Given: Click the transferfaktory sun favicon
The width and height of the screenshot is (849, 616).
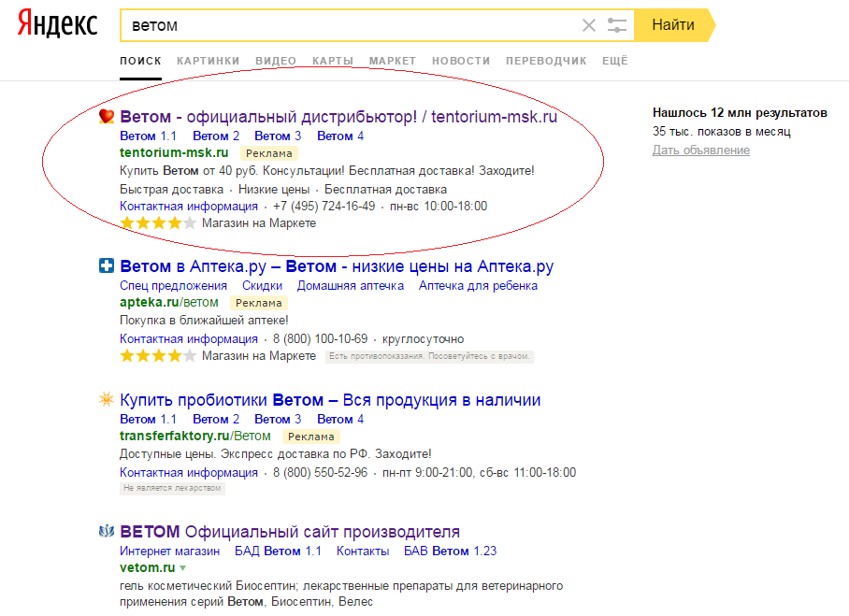Looking at the screenshot, I should click(x=107, y=400).
